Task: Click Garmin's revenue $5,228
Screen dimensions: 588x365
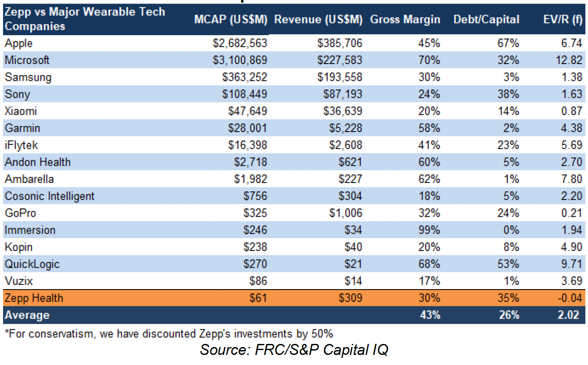Action: [x=346, y=128]
